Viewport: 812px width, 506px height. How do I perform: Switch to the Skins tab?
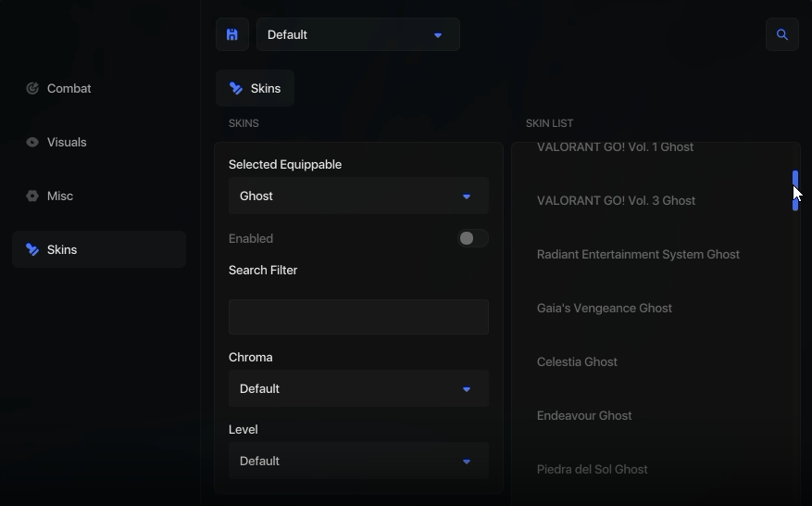coord(256,88)
